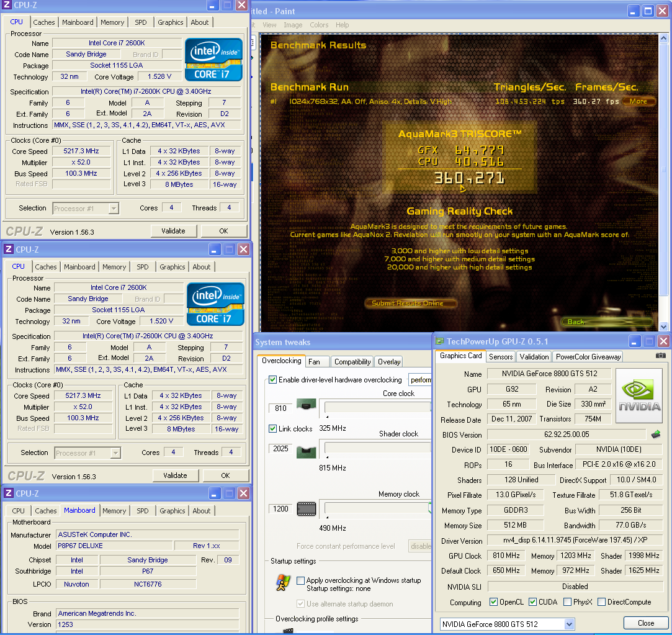Click the core clock value field 810
Screen dimensions: 672x635
click(280, 408)
